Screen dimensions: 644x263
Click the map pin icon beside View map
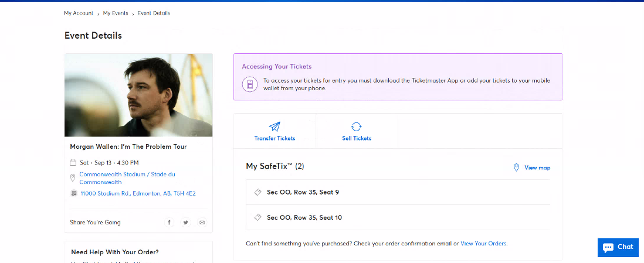(516, 168)
